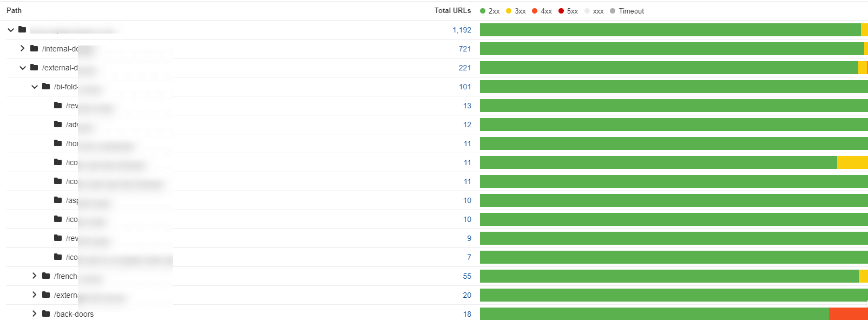This screenshot has width=868, height=320.
Task: Open the 221 URLs count link
Action: click(x=465, y=68)
